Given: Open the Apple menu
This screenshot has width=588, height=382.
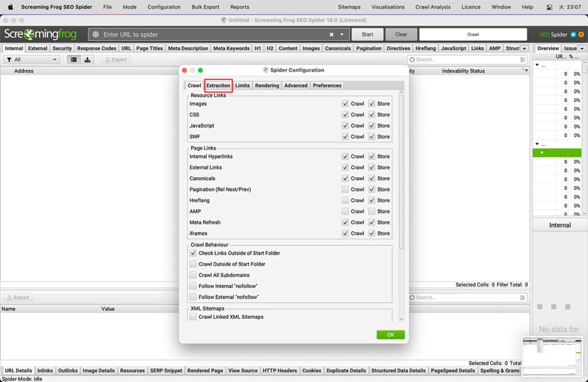Looking at the screenshot, I should pos(10,7).
